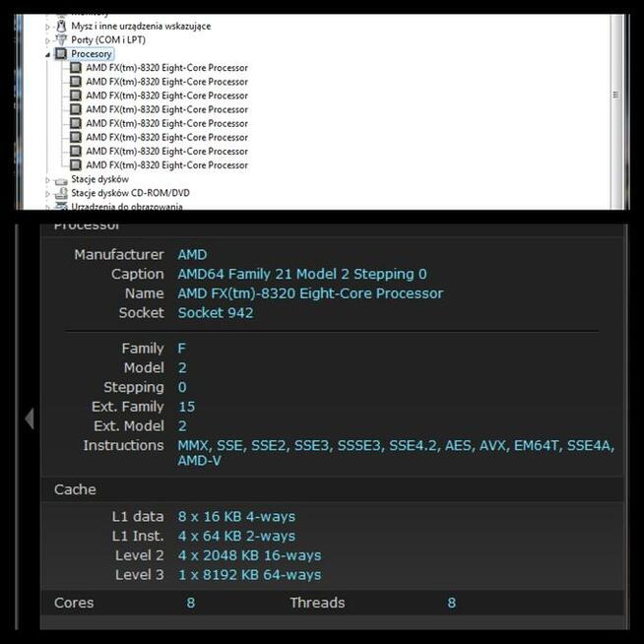The image size is (644, 644).
Task: Click the chip icon of the last AMD FX-8320 entry
Action: click(x=75, y=165)
